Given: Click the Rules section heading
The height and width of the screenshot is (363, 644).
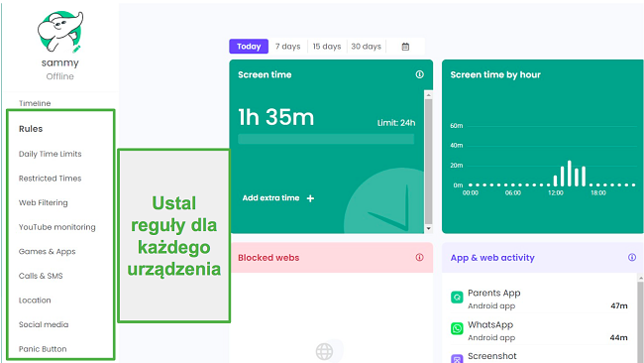Looking at the screenshot, I should (x=31, y=129).
